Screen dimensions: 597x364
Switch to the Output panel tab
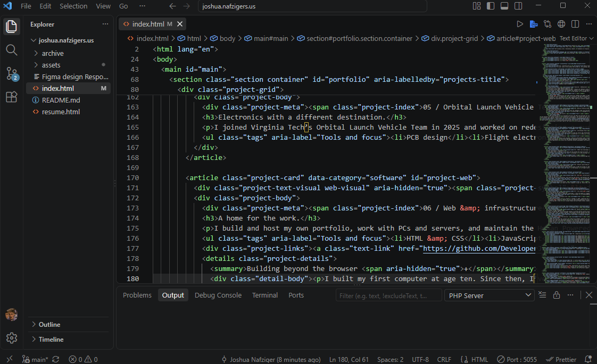pos(173,295)
